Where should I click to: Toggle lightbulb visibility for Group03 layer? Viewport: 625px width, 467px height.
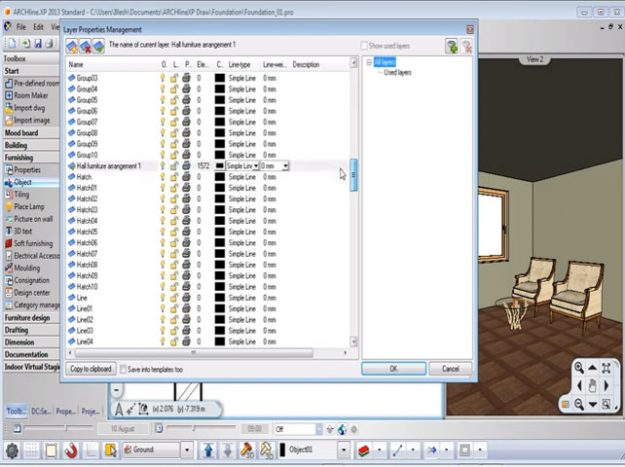[164, 78]
